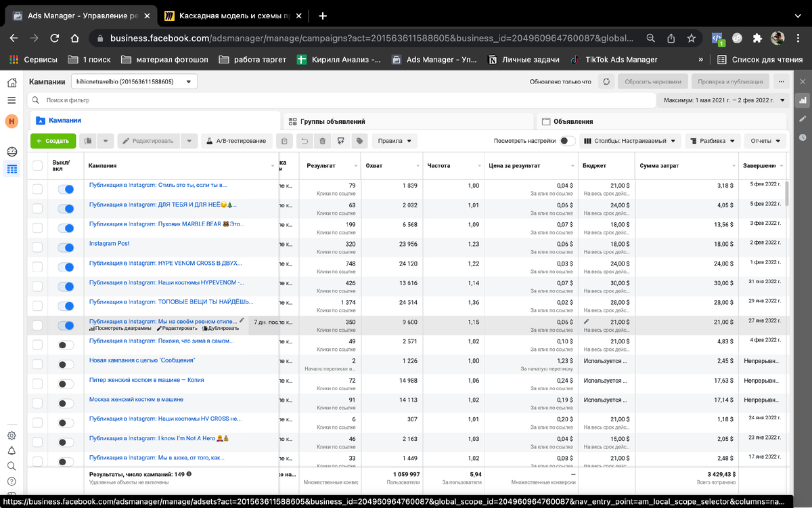
Task: Click 'Проверка и публикация' button
Action: (729, 81)
